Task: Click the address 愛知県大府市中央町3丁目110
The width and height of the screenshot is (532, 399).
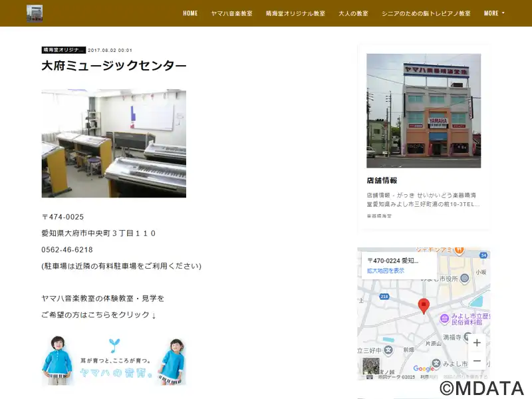Action: [x=98, y=233]
